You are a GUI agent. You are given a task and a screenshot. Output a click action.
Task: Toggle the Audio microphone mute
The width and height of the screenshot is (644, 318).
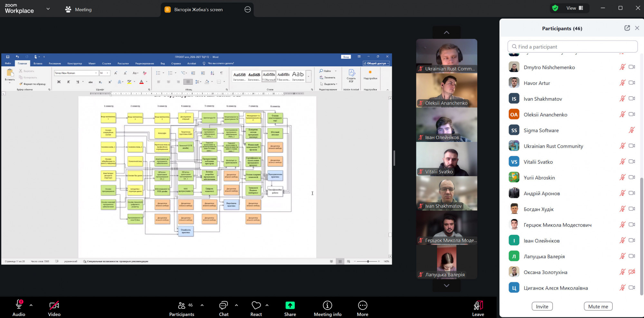pyautogui.click(x=19, y=305)
